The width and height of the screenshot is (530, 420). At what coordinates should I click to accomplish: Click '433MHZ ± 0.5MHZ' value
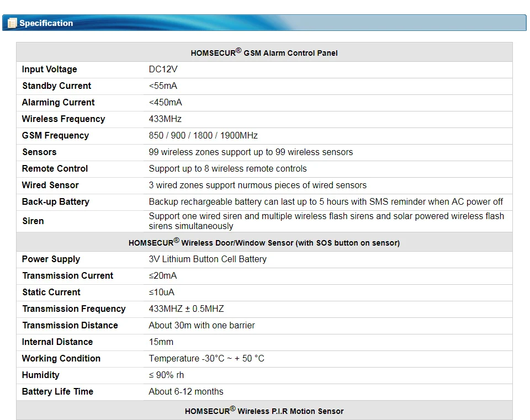[186, 309]
